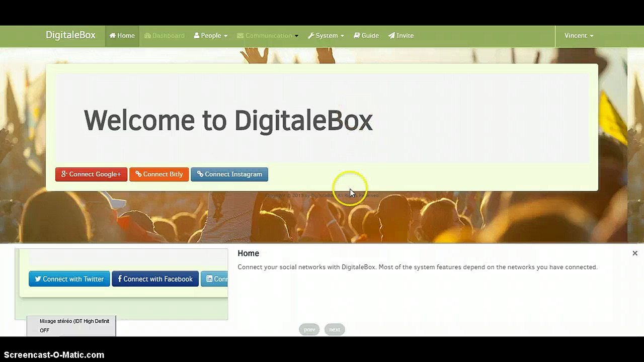Click the Guide book icon

click(x=357, y=36)
